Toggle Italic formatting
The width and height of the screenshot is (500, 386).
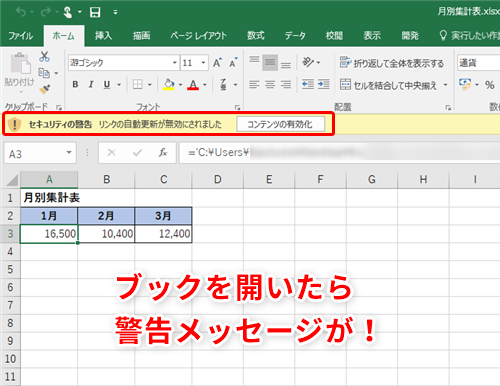coord(91,85)
